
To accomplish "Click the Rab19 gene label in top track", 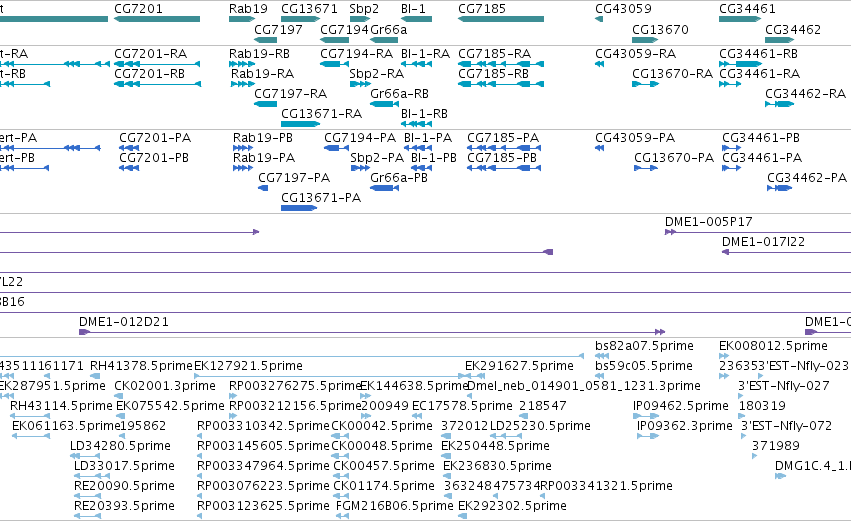I will (248, 9).
